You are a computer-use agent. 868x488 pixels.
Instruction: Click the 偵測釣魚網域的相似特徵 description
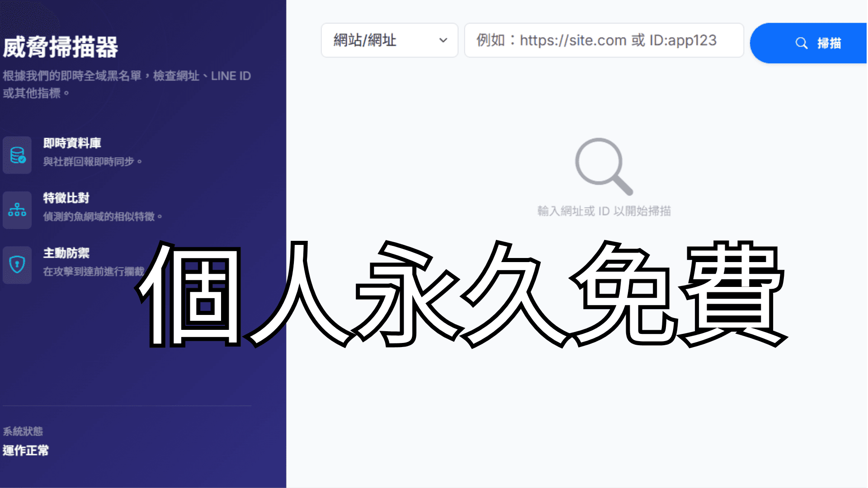102,217
